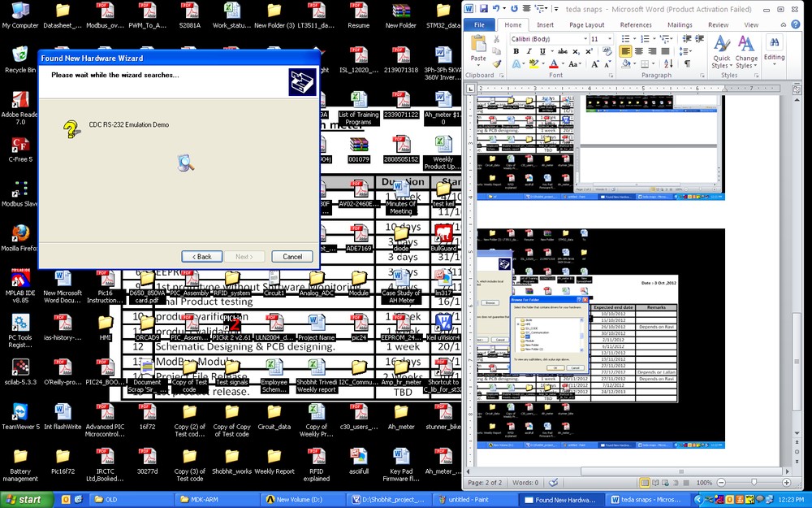Open the Quick Styles gallery dropdown

tap(721, 52)
